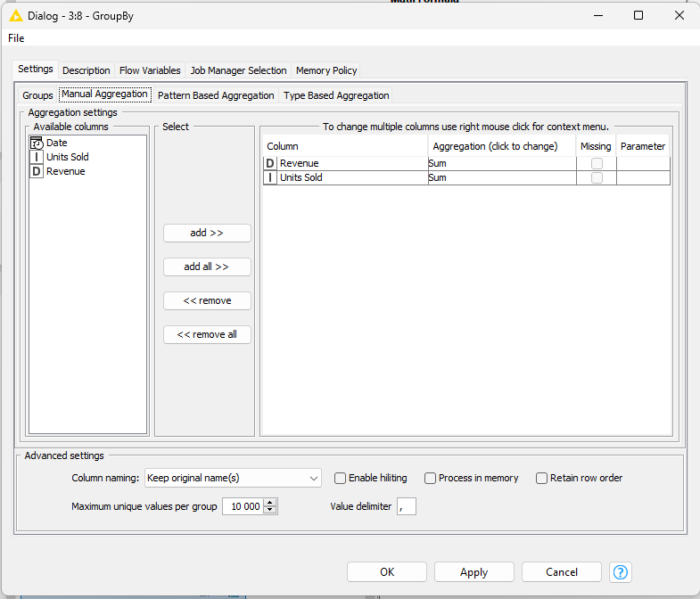Viewport: 700px width, 599px height.
Task: Click the Revenue row's D type icon in aggregation table
Action: click(x=270, y=163)
